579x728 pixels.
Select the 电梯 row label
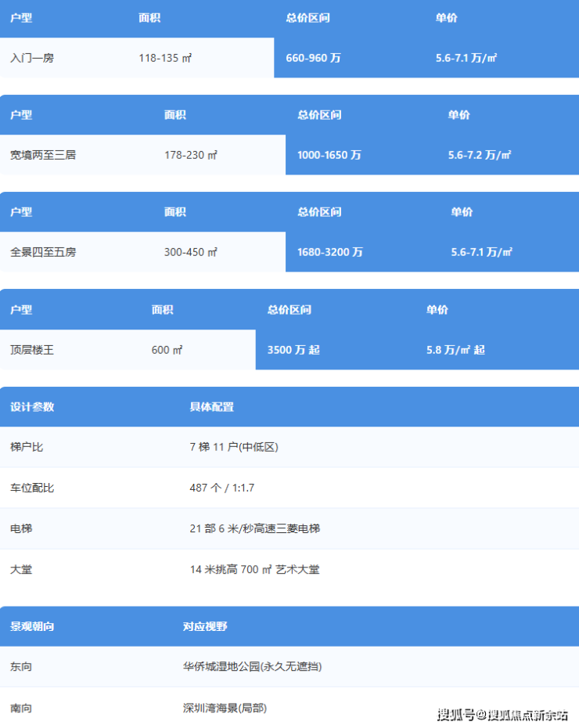(x=21, y=529)
